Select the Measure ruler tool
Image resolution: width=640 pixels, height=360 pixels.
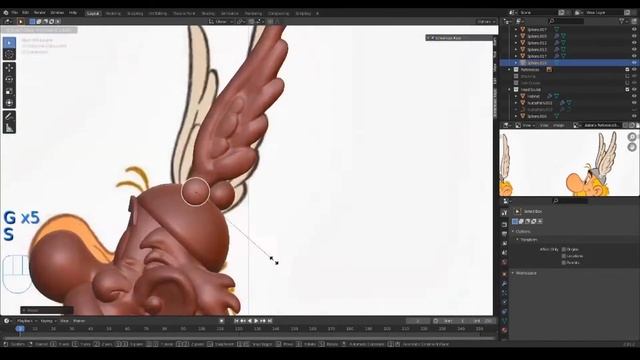(9, 128)
